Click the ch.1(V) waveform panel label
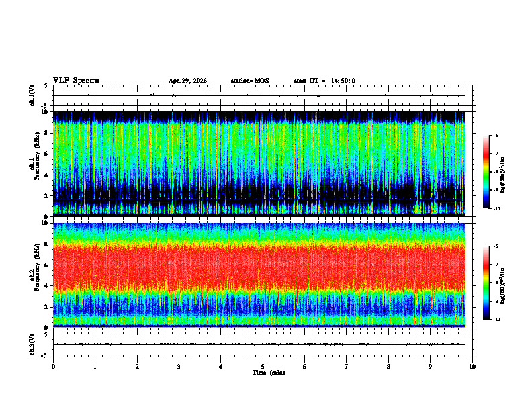The image size is (532, 411). pos(32,95)
